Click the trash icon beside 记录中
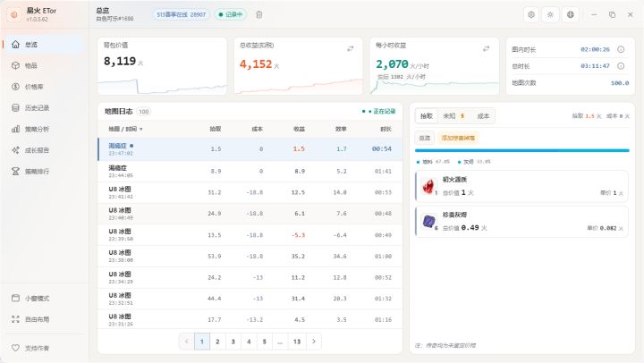 click(x=259, y=15)
